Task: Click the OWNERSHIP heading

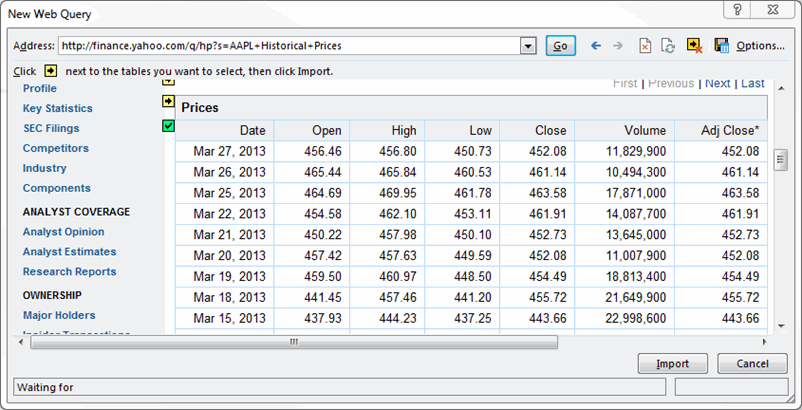Action: click(x=52, y=295)
